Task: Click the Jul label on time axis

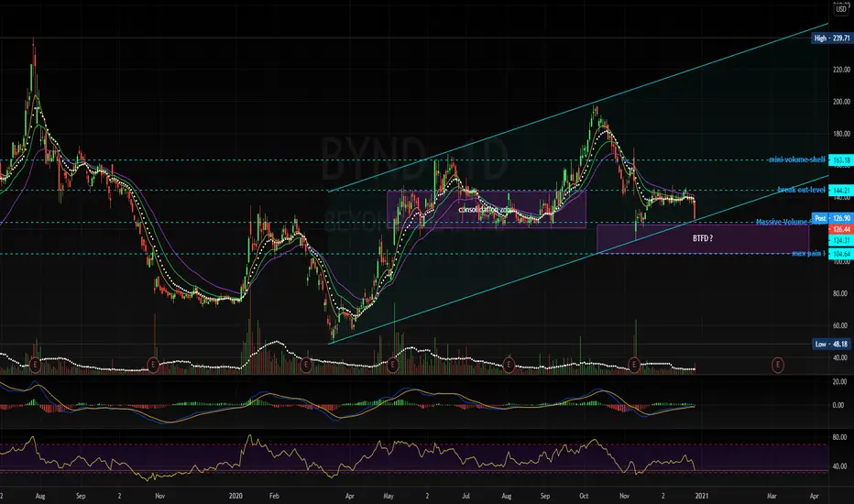Action: 466,496
